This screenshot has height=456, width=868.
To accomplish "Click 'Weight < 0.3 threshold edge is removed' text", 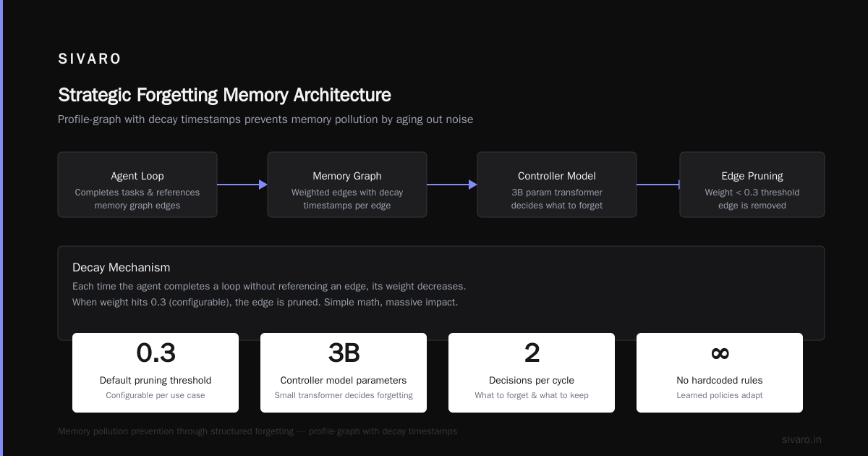I will click(752, 199).
